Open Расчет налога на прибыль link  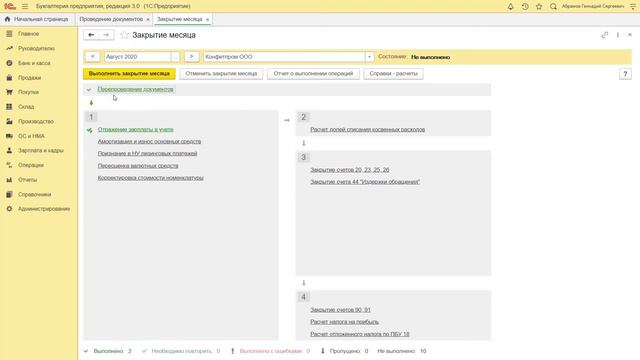point(344,322)
